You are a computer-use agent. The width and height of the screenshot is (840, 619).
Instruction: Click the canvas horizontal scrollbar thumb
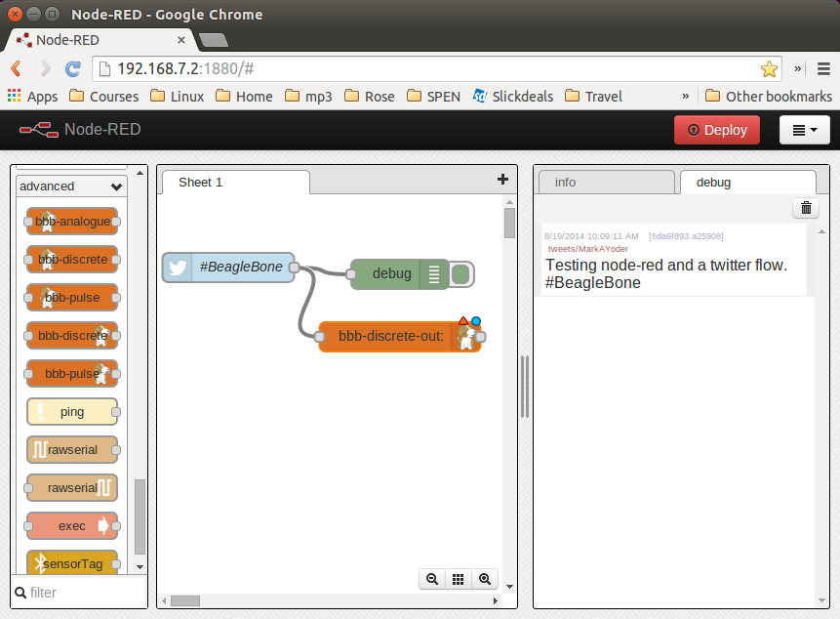click(184, 600)
